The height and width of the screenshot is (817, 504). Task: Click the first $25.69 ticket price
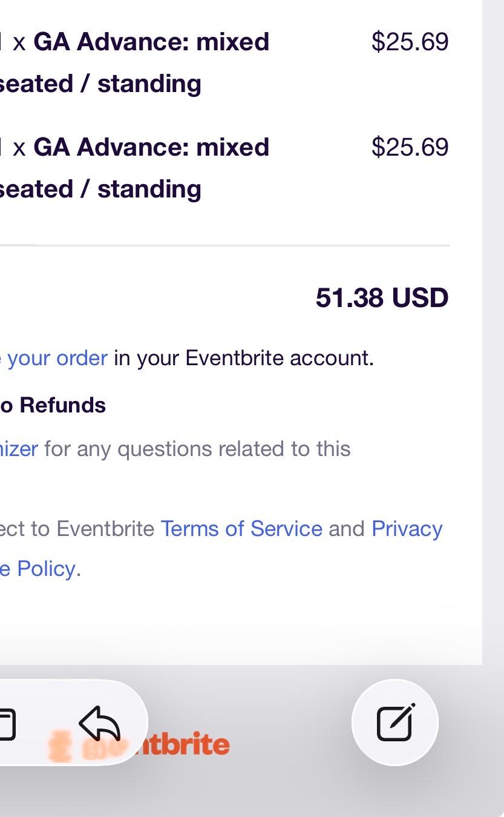point(410,42)
